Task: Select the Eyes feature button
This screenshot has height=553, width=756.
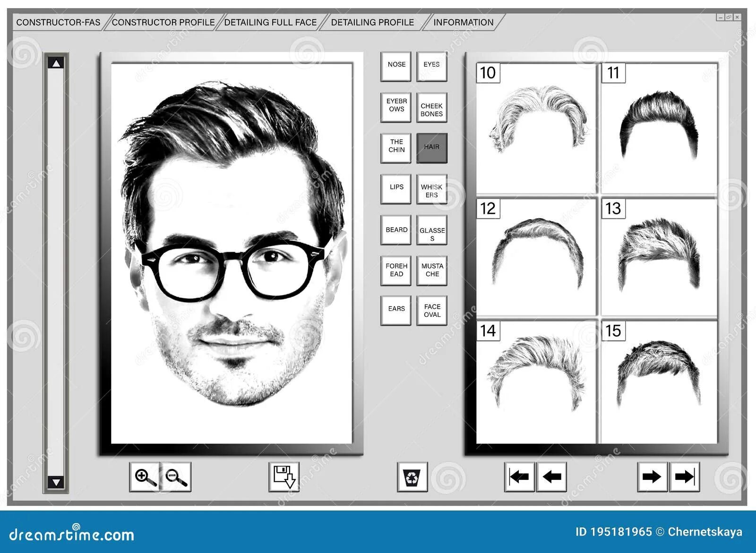Action: coord(432,66)
